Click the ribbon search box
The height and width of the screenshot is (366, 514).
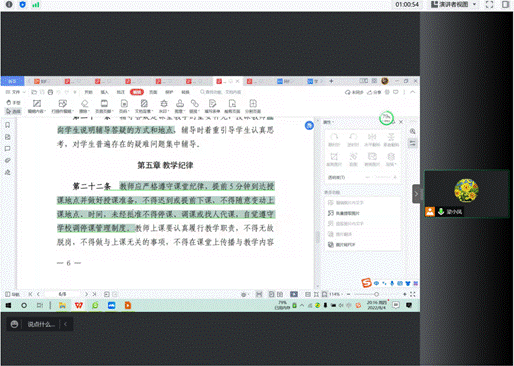pyautogui.click(x=220, y=92)
